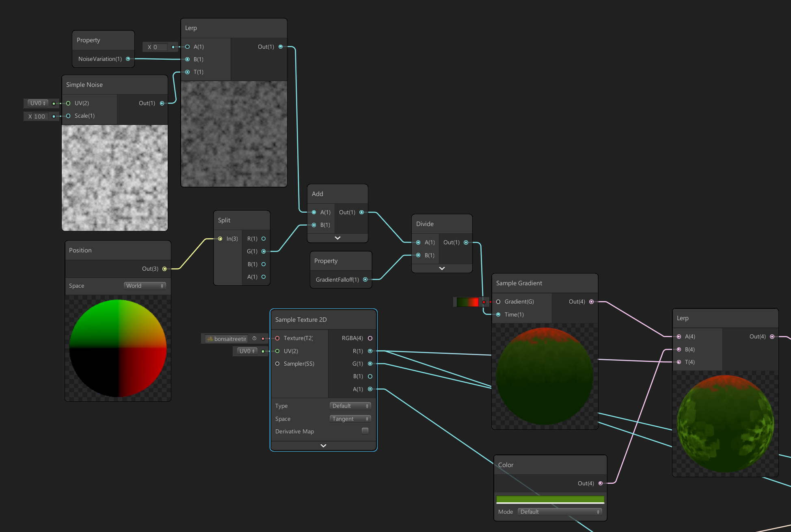Image resolution: width=791 pixels, height=532 pixels.
Task: Click the Add node A(1) input port
Action: point(314,212)
